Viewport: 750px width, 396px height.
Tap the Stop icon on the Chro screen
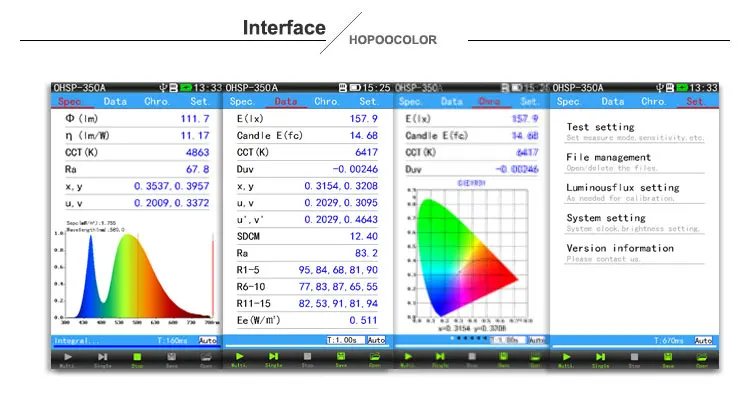[472, 356]
